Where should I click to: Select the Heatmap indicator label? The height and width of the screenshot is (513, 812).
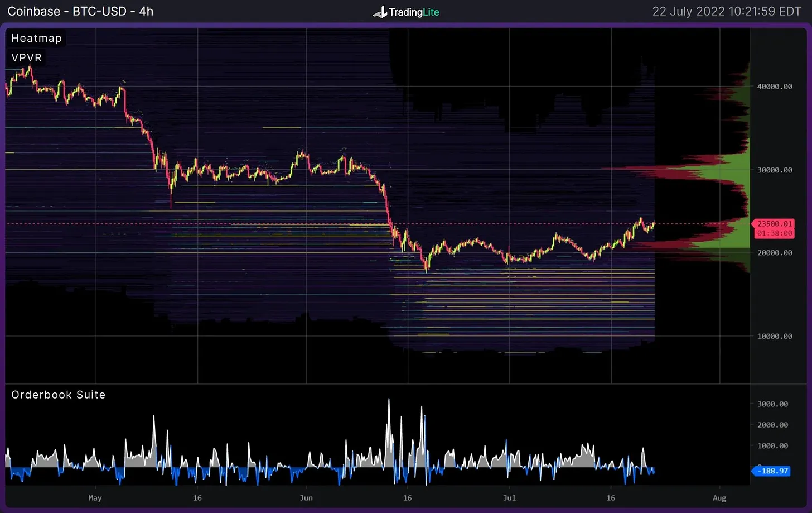pos(36,38)
